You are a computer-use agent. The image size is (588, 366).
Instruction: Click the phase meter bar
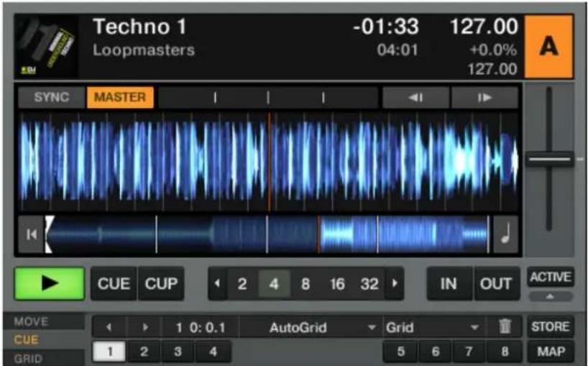pos(268,98)
